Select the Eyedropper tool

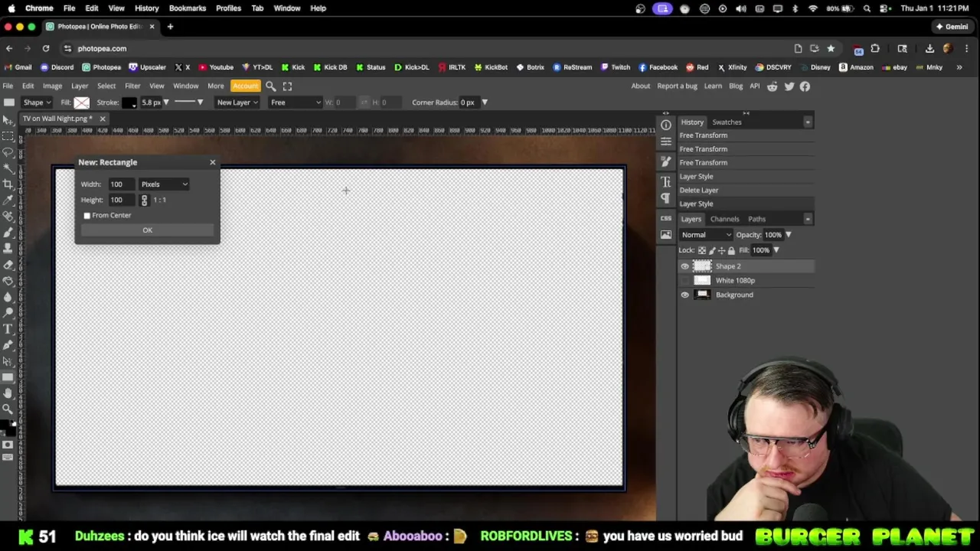coord(8,201)
